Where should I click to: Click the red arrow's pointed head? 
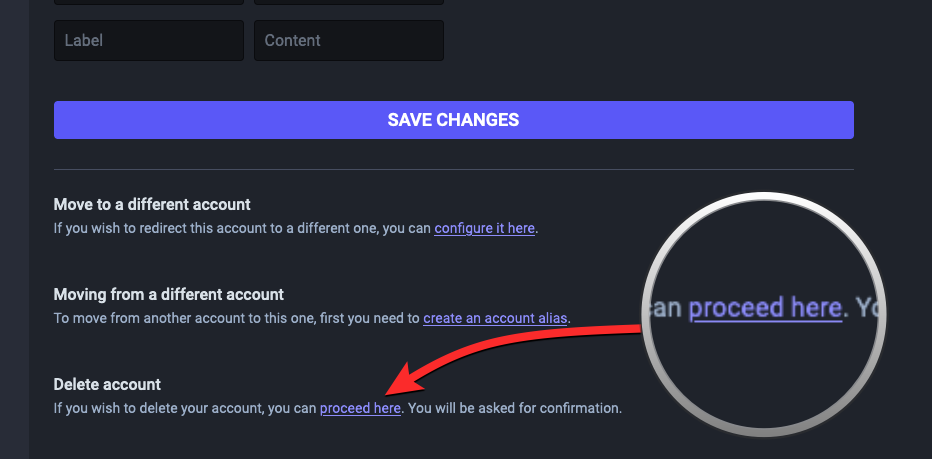pyautogui.click(x=392, y=391)
